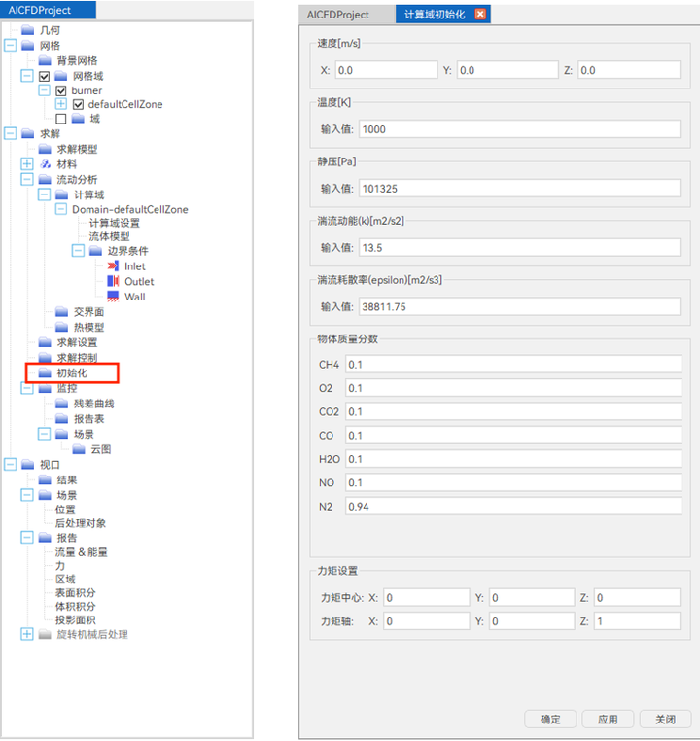Viewport: 700px width, 741px height.
Task: Click the velocity Z input field
Action: pos(629,70)
